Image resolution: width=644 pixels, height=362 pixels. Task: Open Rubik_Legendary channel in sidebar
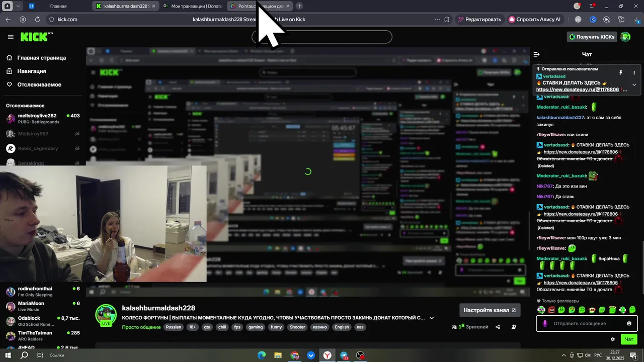pos(43,148)
